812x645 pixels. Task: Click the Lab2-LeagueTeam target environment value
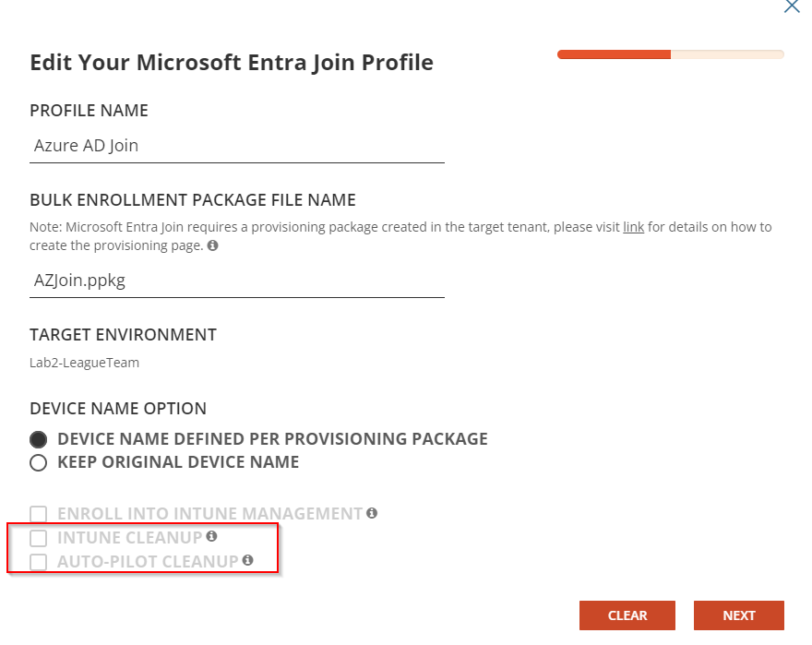tap(85, 363)
